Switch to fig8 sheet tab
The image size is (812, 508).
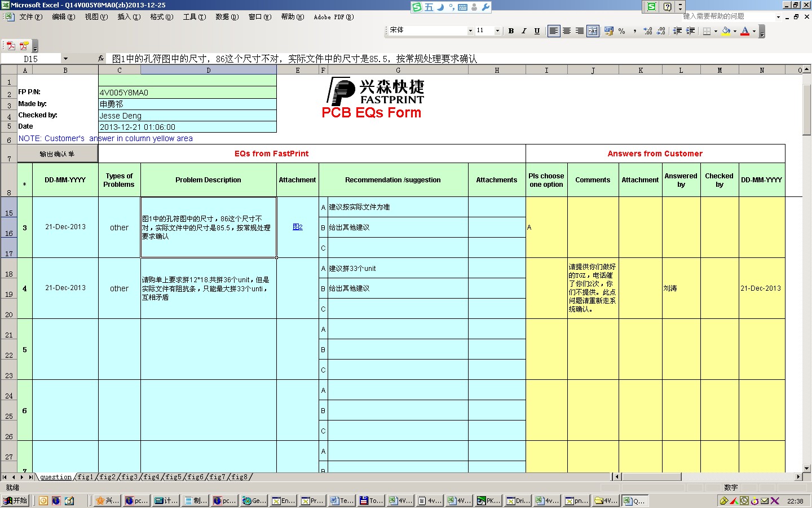point(239,477)
